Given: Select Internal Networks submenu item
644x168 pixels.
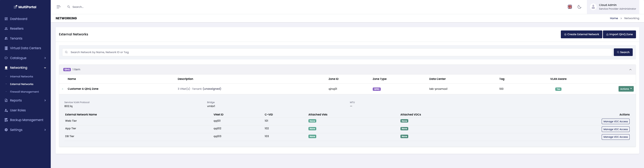Looking at the screenshot, I should [22, 76].
